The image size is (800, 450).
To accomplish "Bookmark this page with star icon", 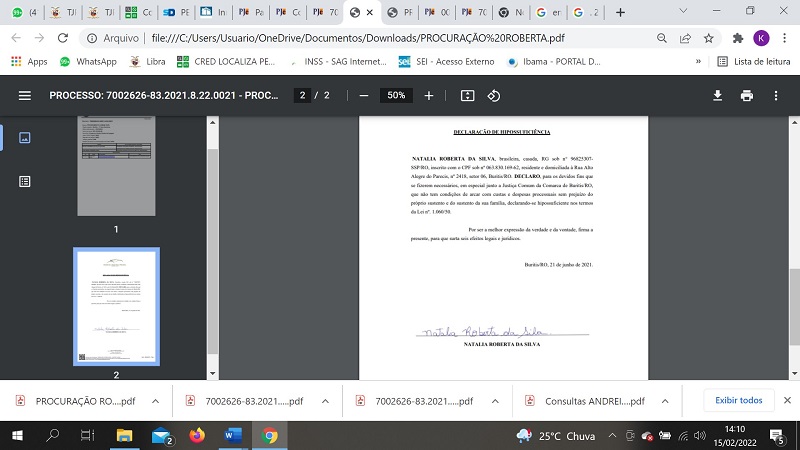I will [x=708, y=37].
